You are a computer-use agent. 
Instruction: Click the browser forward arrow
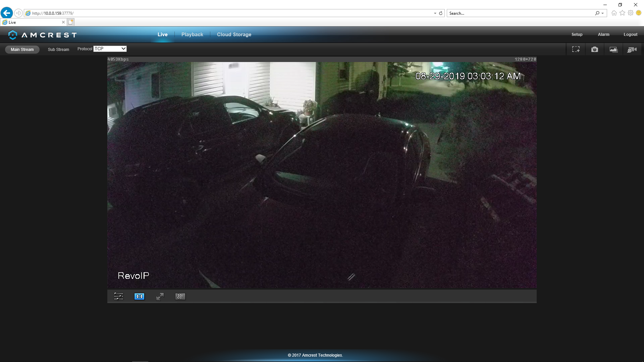click(x=18, y=13)
